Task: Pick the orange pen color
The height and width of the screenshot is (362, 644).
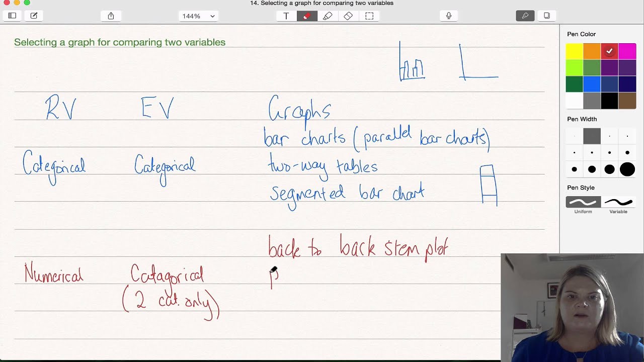Action: 592,51
